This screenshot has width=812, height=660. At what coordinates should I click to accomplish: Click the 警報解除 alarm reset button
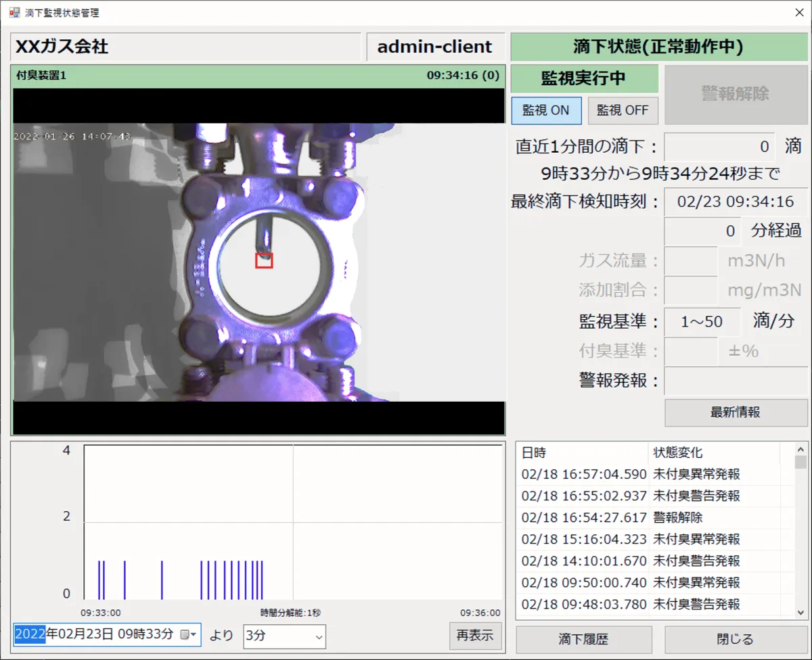tap(736, 93)
